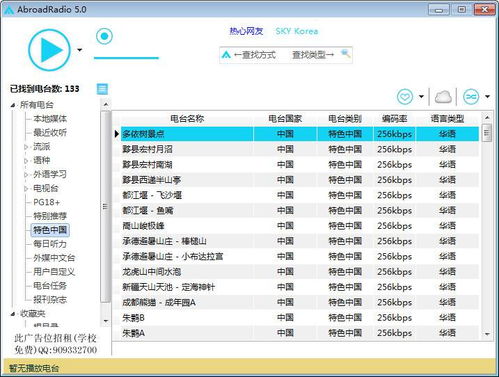Select 最近收听 in the tree

tap(50, 133)
